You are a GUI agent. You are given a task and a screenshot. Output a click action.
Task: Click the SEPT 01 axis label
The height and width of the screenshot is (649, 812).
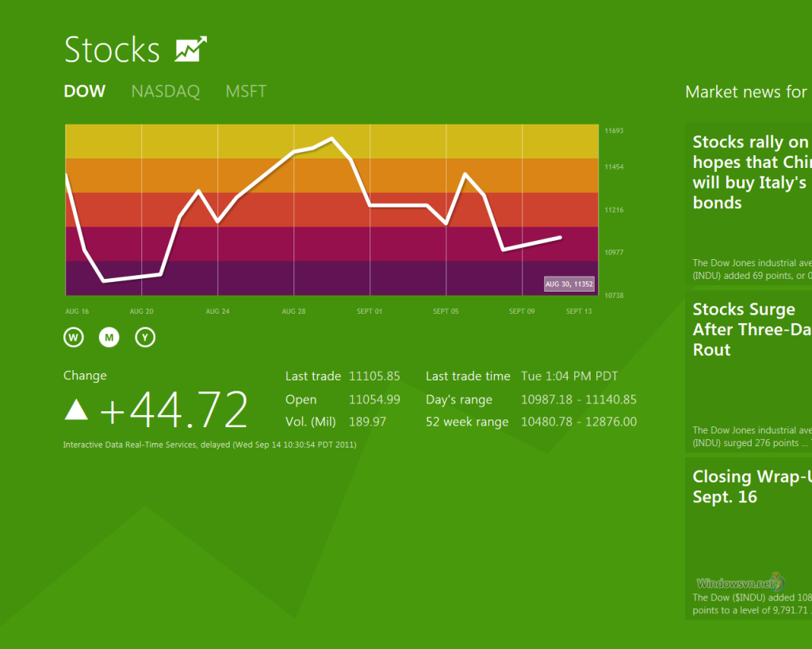370,311
